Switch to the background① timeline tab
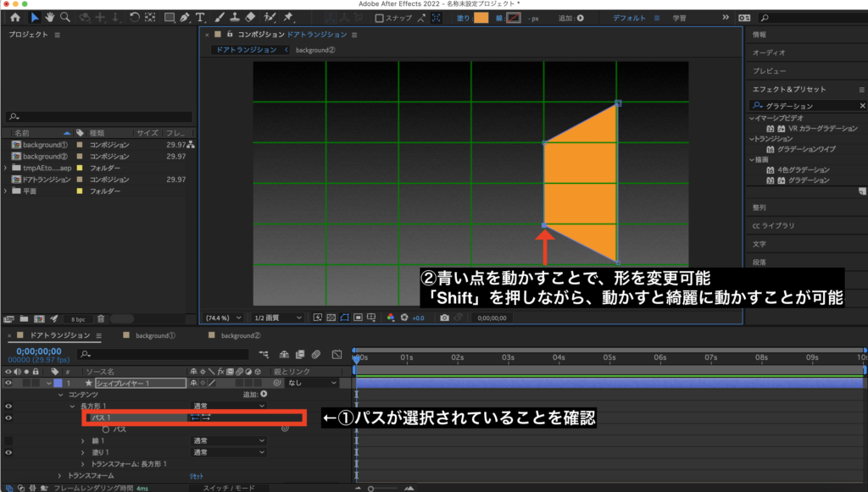The image size is (868, 492). [154, 336]
